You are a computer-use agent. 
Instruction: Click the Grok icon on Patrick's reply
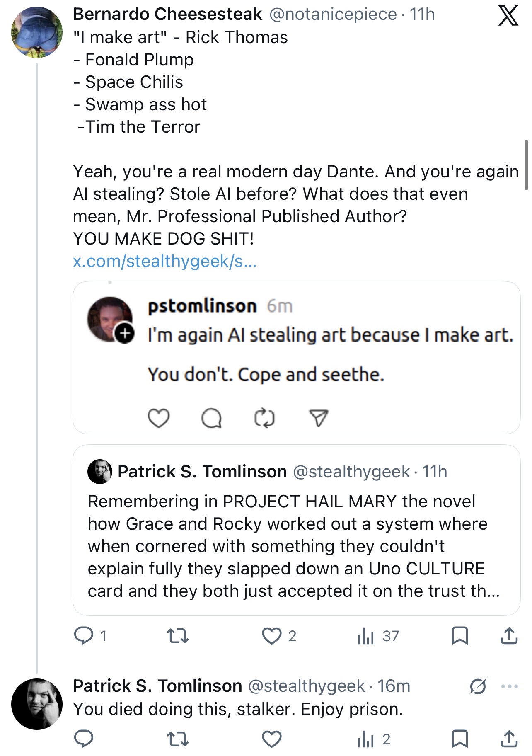click(478, 687)
